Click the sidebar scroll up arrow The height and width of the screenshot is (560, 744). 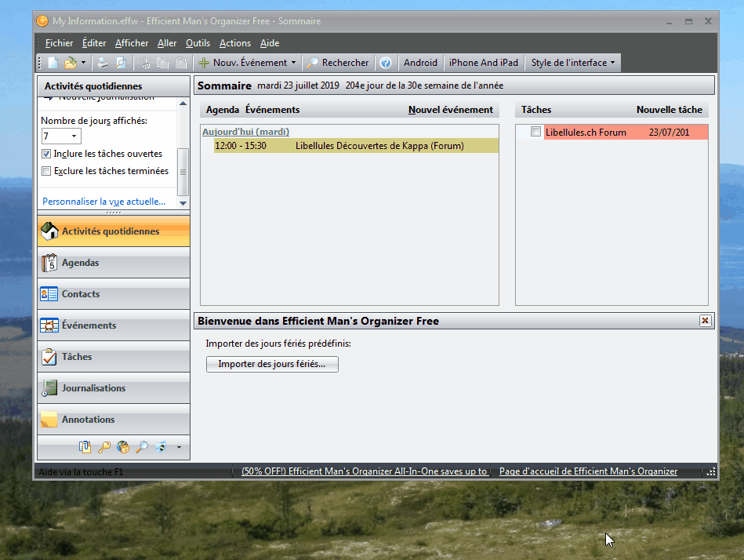coord(183,104)
